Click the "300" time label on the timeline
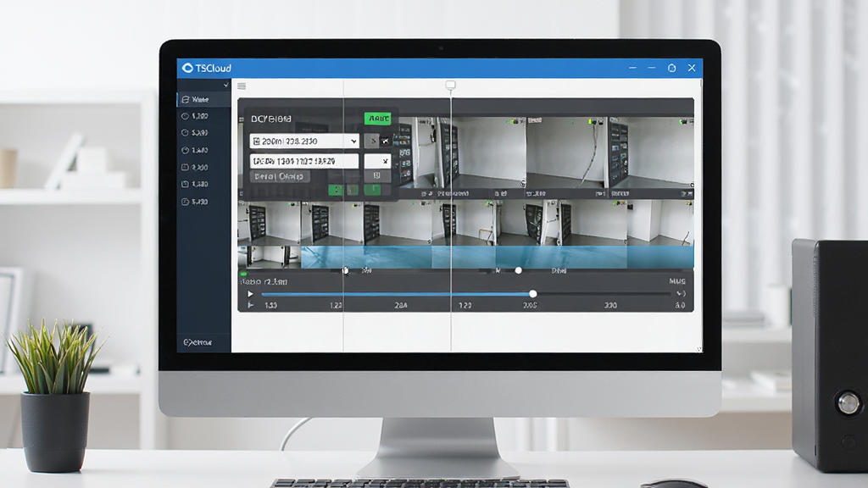 click(x=610, y=305)
